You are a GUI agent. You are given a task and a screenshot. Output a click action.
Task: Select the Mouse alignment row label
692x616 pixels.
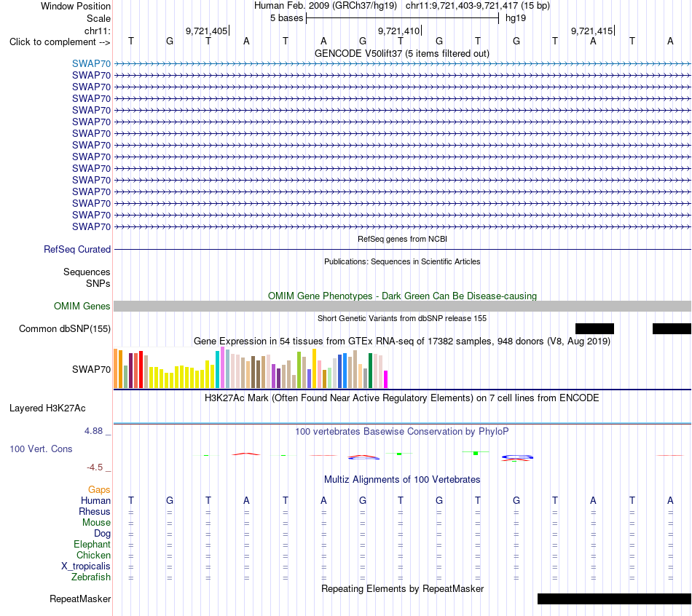[x=96, y=523]
